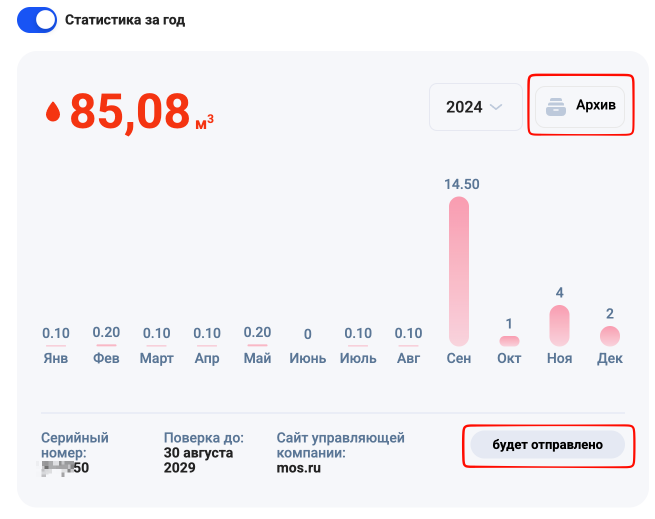Click the chevron arrow beside 2024
The image size is (655, 519).
click(497, 107)
